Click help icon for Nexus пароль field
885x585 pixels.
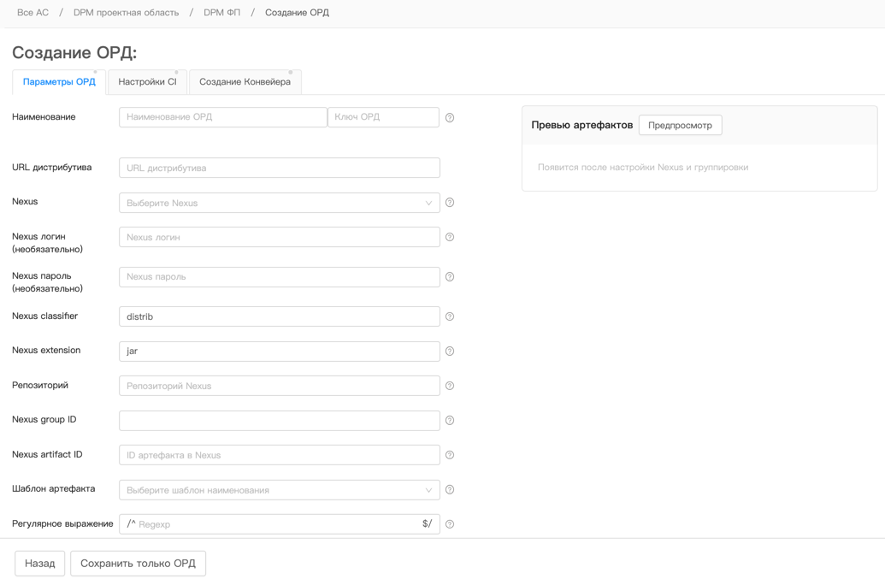point(450,277)
